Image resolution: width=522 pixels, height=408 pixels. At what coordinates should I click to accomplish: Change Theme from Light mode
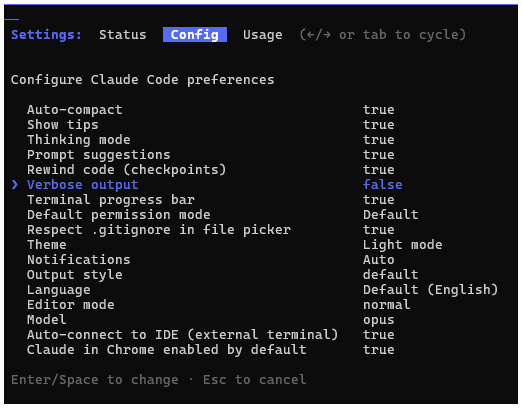pyautogui.click(x=403, y=245)
